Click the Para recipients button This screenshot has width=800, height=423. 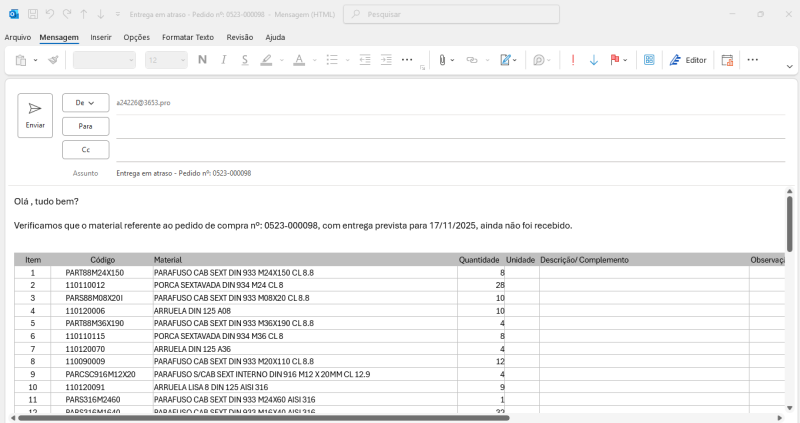[x=85, y=126]
